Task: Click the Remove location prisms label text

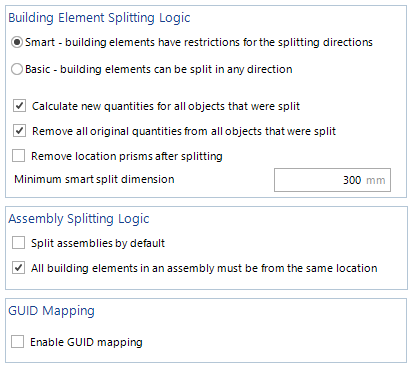Action: [127, 156]
